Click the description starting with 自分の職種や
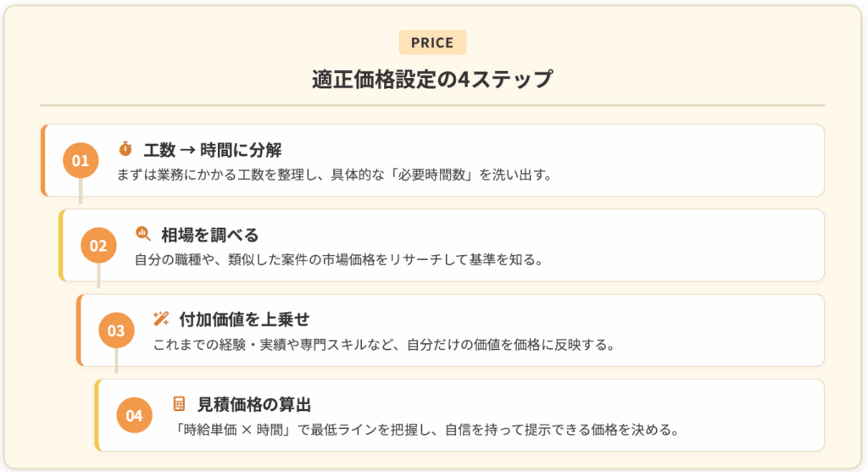868x472 pixels. pyautogui.click(x=338, y=260)
